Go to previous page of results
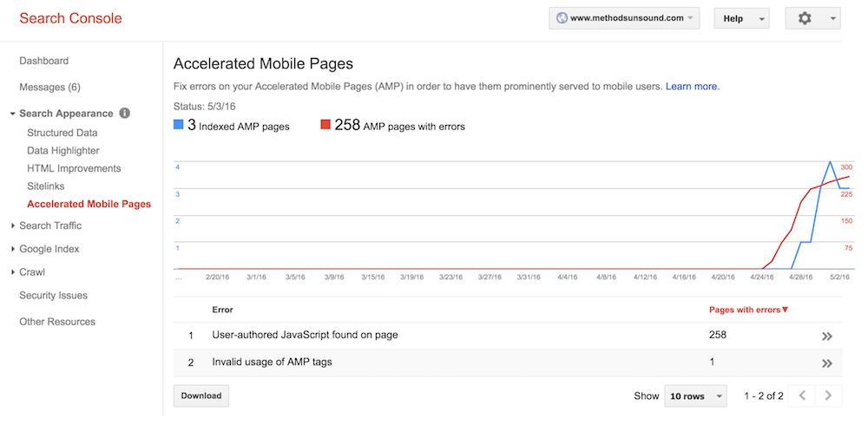The image size is (868, 425). [802, 396]
